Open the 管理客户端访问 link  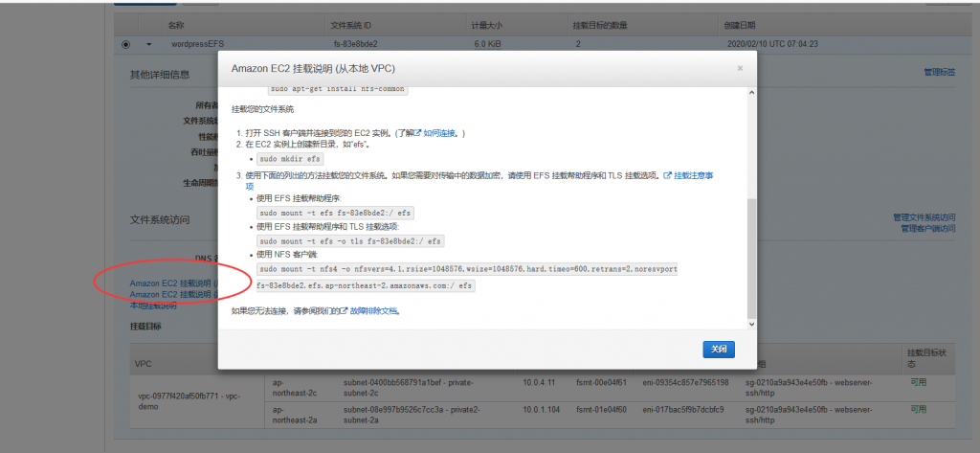(x=928, y=228)
